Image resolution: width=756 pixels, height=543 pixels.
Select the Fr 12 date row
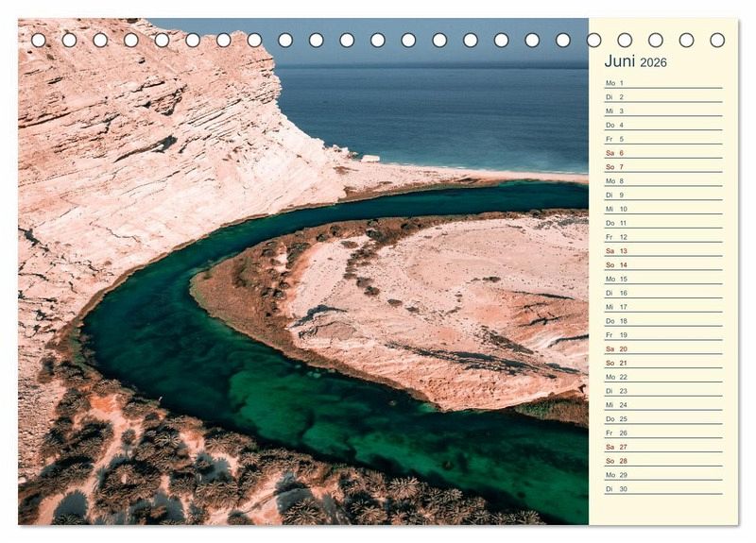coord(662,237)
